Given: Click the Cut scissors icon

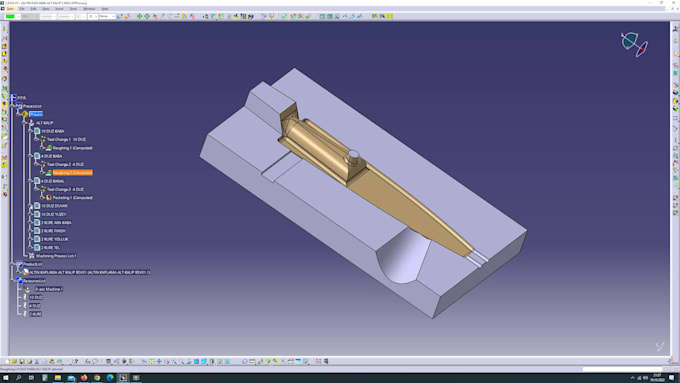Looking at the screenshot, I should (37, 361).
